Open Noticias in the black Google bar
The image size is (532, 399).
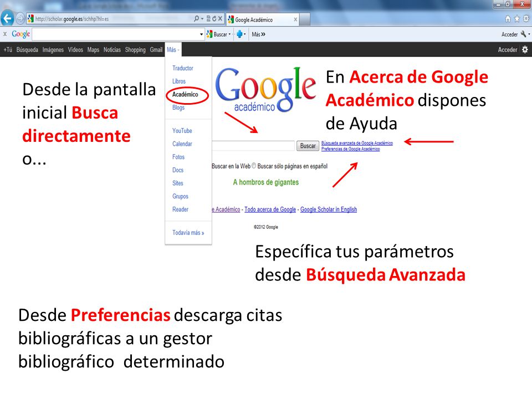point(112,49)
